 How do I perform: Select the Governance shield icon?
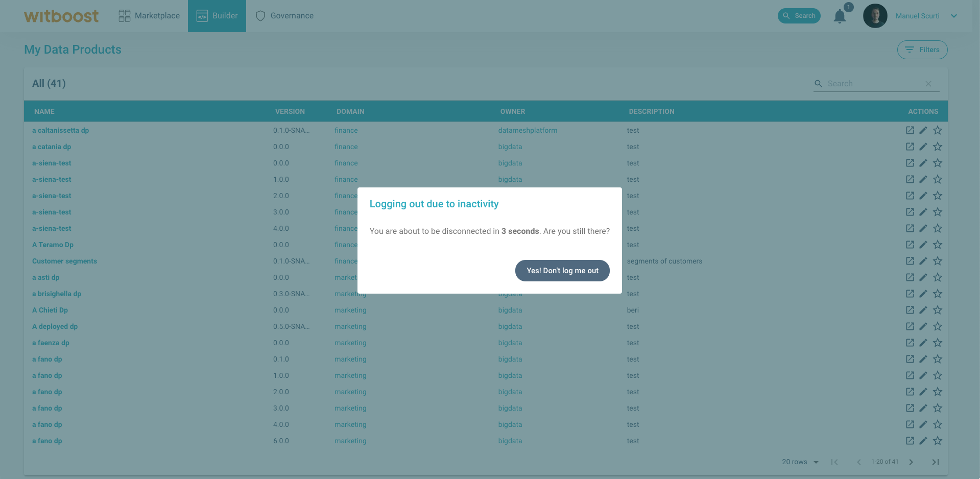tap(260, 16)
